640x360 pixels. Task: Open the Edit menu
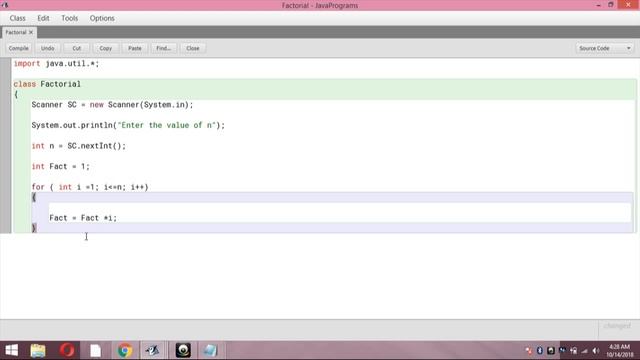tap(43, 18)
